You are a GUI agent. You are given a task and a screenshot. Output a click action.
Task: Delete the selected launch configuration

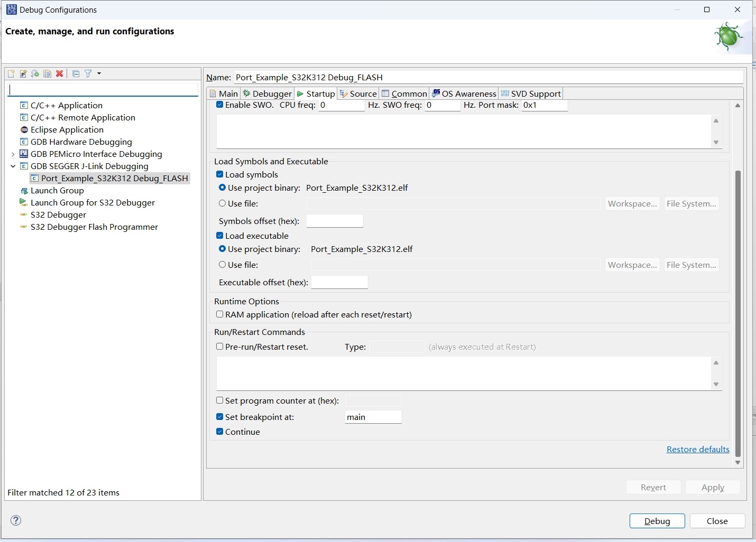(x=60, y=73)
